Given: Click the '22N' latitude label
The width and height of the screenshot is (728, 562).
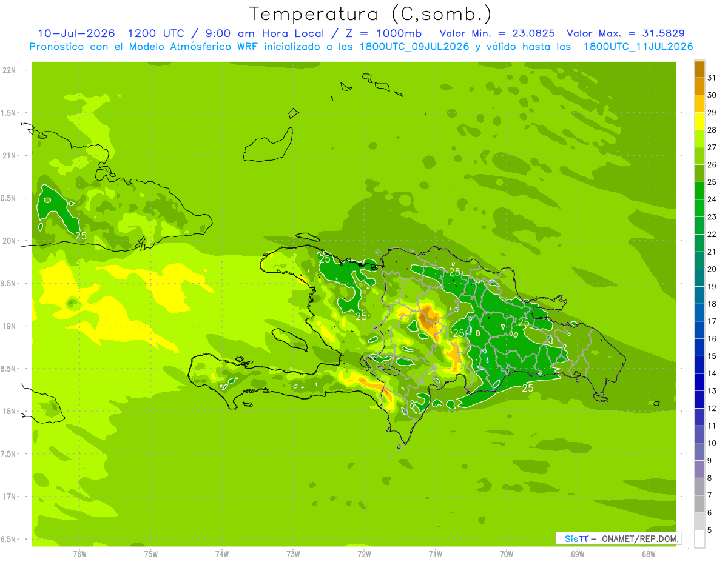Looking at the screenshot, I should [x=8, y=70].
